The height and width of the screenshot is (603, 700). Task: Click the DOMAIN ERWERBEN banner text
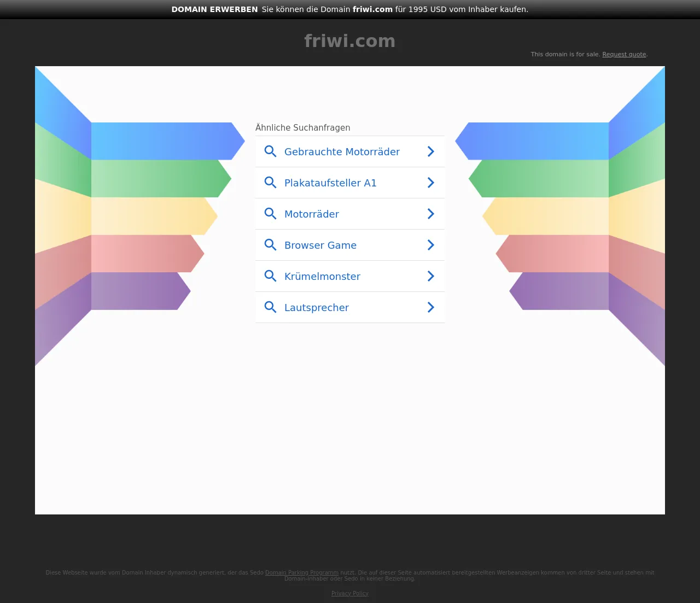pyautogui.click(x=214, y=9)
